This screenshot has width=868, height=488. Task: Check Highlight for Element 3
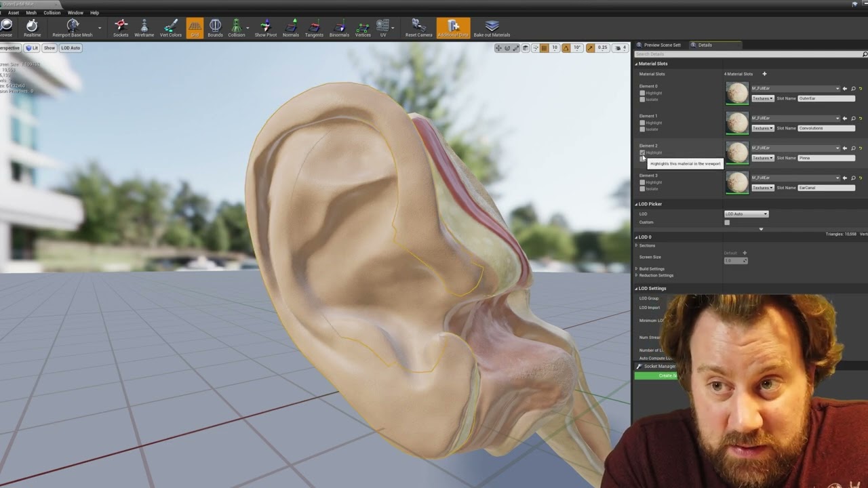(x=642, y=182)
